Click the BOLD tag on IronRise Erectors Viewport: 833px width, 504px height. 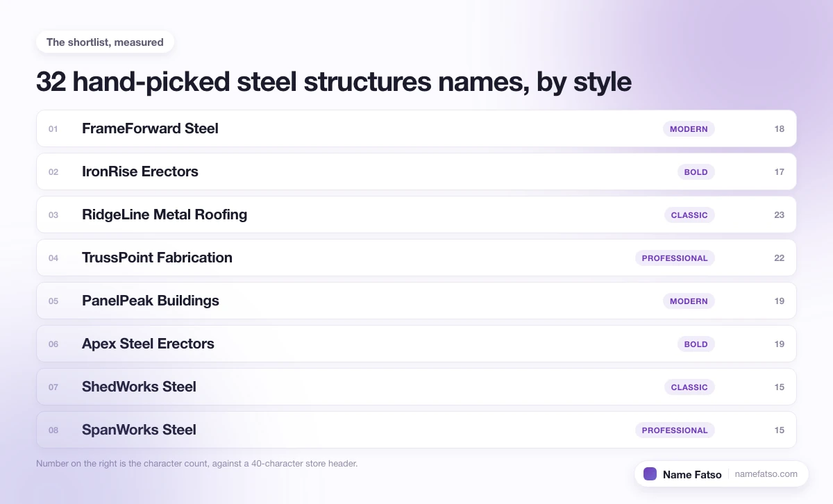pyautogui.click(x=696, y=172)
